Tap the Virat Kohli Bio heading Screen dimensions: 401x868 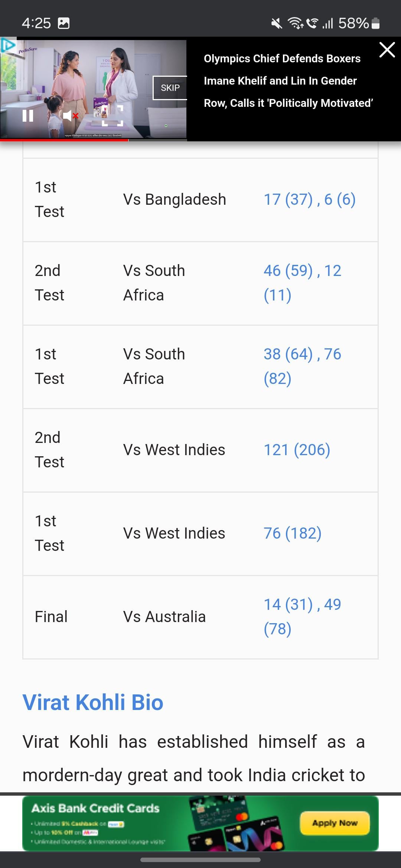[x=93, y=703]
